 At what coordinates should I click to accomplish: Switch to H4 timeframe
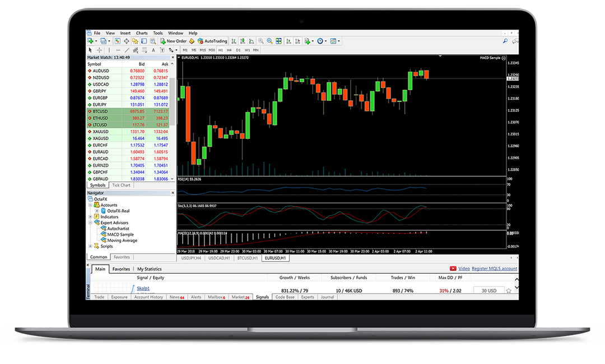point(229,50)
